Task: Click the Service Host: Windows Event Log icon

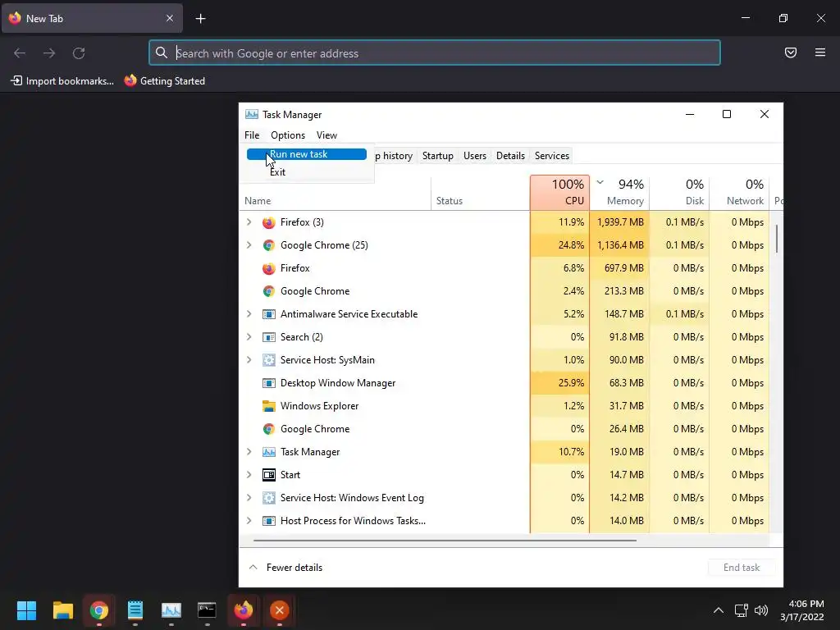Action: (268, 498)
